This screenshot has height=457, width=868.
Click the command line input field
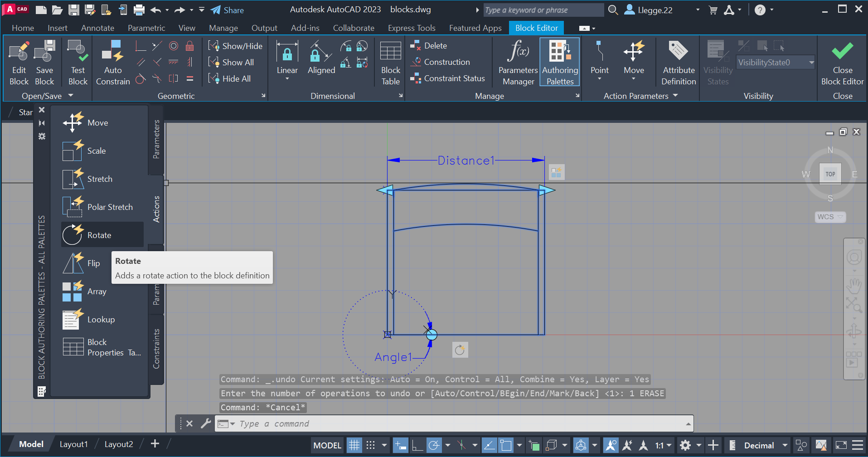pyautogui.click(x=454, y=423)
